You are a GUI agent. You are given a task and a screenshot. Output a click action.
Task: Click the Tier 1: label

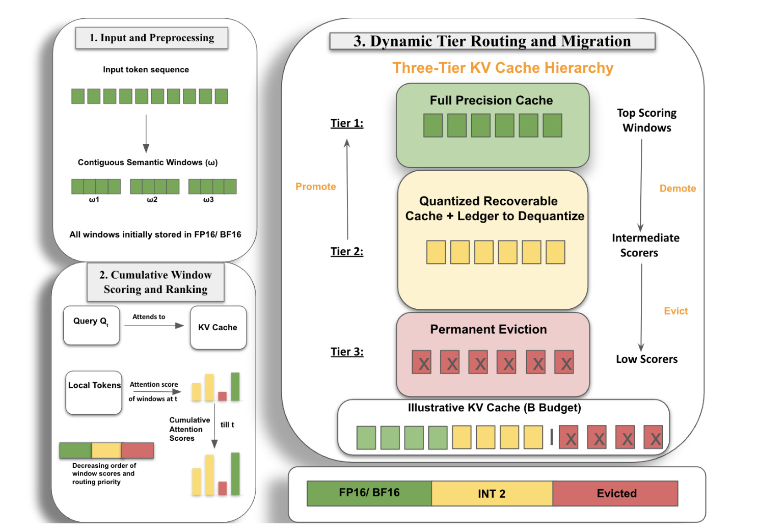tap(347, 123)
